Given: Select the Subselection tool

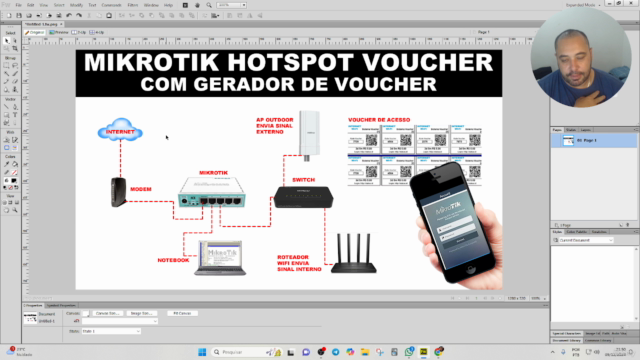Looking at the screenshot, I should tap(15, 41).
